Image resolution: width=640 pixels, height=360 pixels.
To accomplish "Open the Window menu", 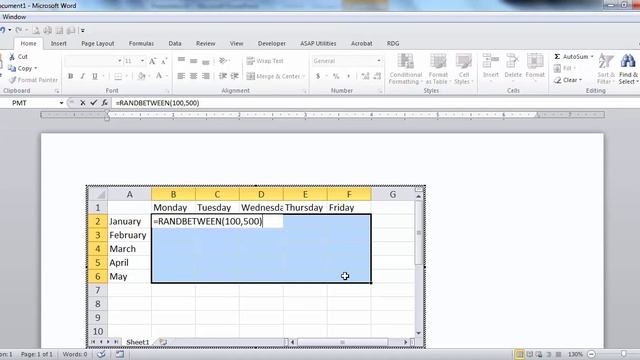I will (x=14, y=17).
